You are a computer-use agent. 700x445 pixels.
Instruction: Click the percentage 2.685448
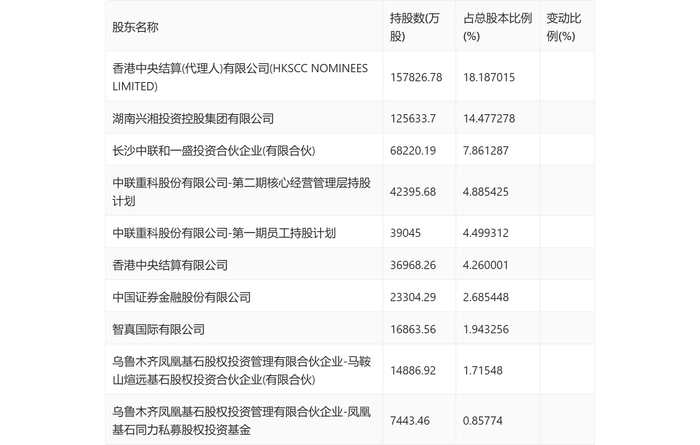486,297
